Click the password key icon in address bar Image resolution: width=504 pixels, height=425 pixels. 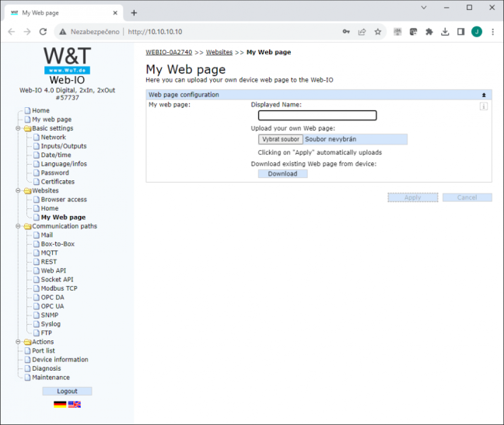pyautogui.click(x=346, y=32)
